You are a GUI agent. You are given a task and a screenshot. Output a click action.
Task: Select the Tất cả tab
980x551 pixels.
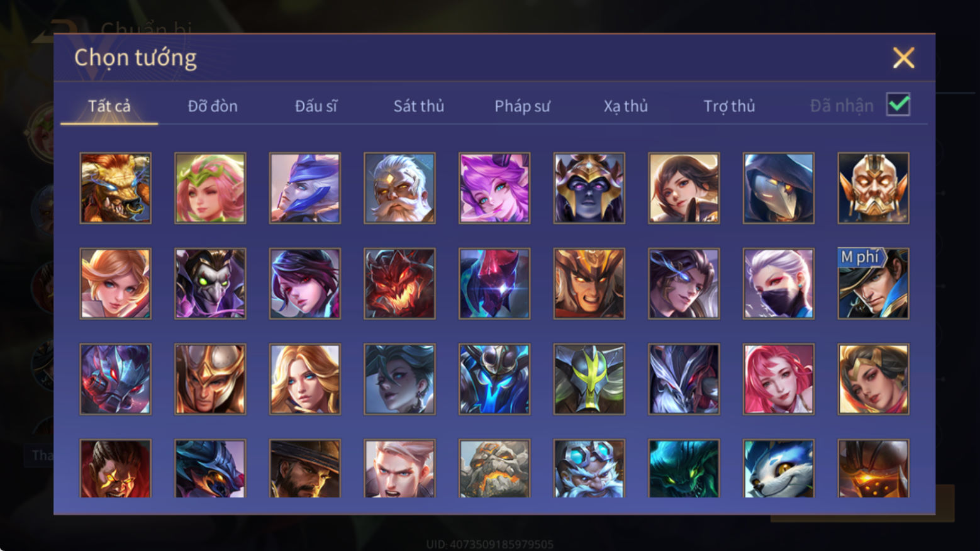tap(109, 106)
